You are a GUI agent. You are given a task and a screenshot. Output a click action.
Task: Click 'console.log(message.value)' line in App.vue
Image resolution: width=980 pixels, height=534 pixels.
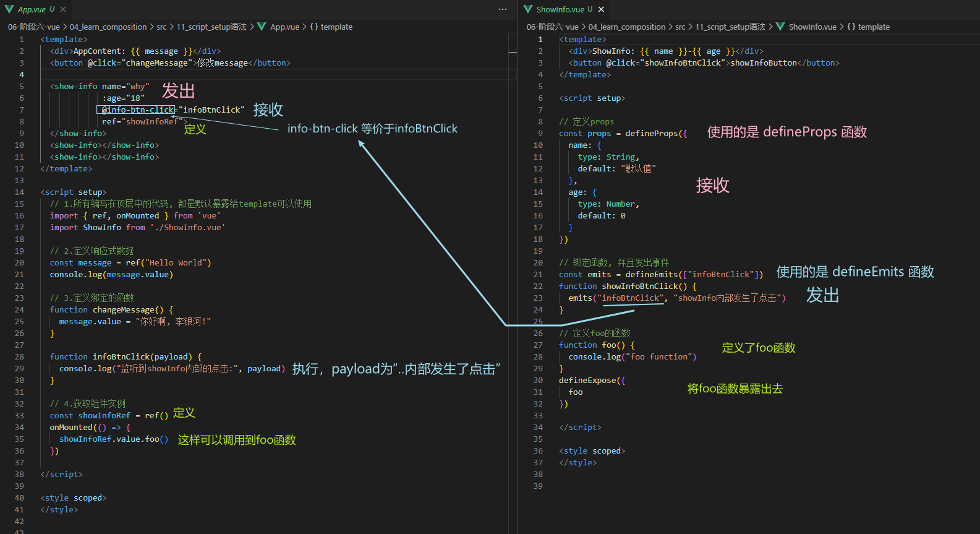[111, 274]
